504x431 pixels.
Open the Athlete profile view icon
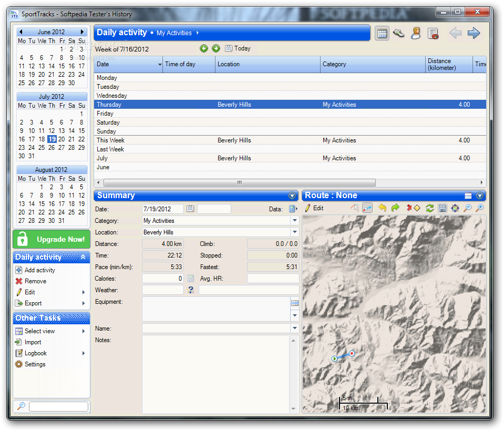[x=416, y=33]
